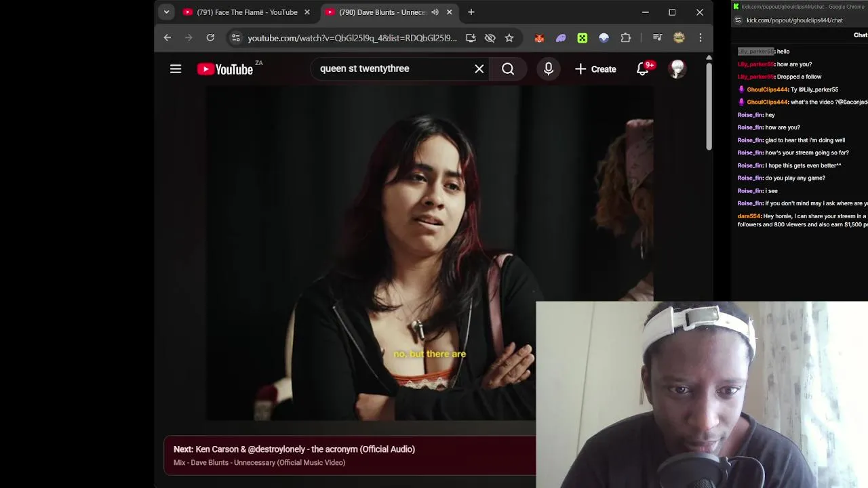Open a new browser tab
The height and width of the screenshot is (488, 868).
(471, 12)
